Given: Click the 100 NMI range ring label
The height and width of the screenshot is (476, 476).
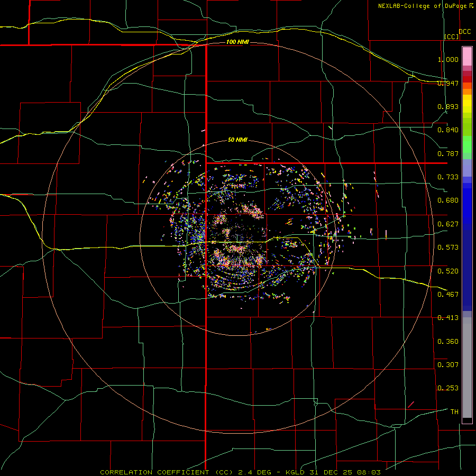Looking at the screenshot, I should point(237,42).
